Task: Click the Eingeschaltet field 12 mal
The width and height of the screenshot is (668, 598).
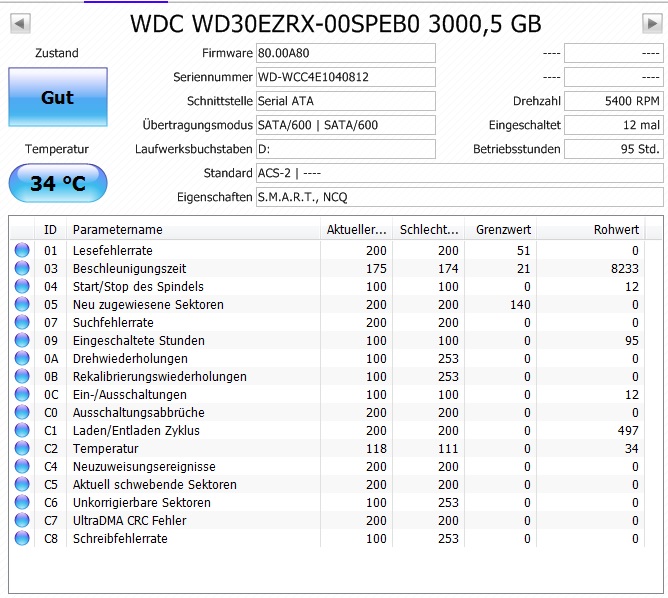Action: [614, 125]
